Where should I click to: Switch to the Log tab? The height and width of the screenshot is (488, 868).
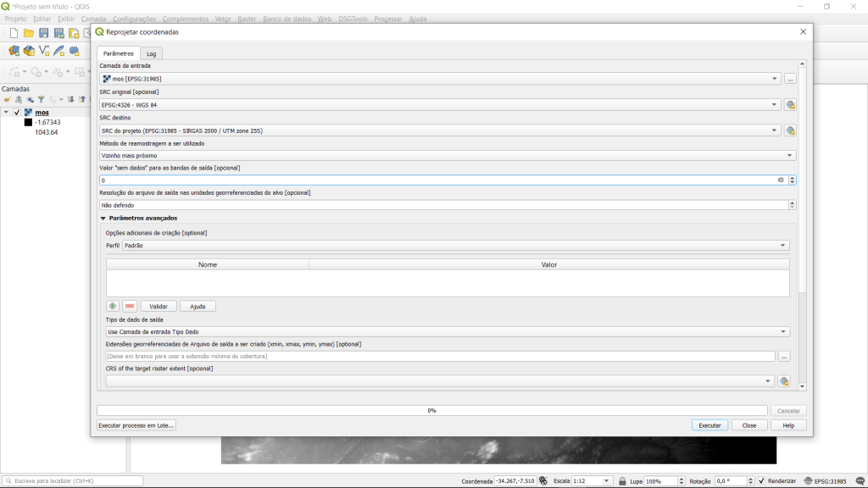[151, 53]
